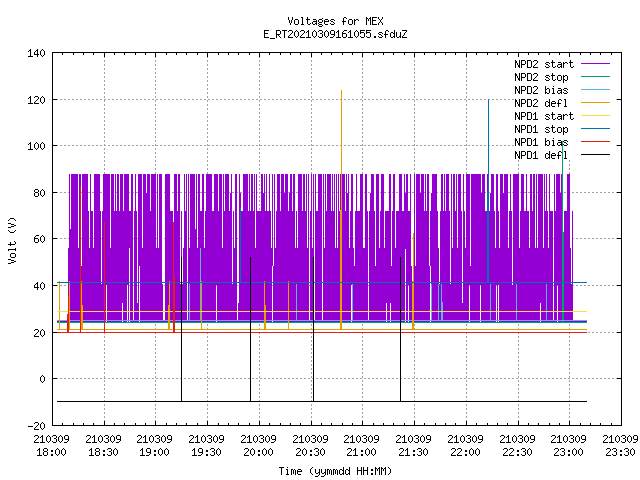
Task: Click the 'NPD1 stop' legend label
Action: tap(541, 129)
